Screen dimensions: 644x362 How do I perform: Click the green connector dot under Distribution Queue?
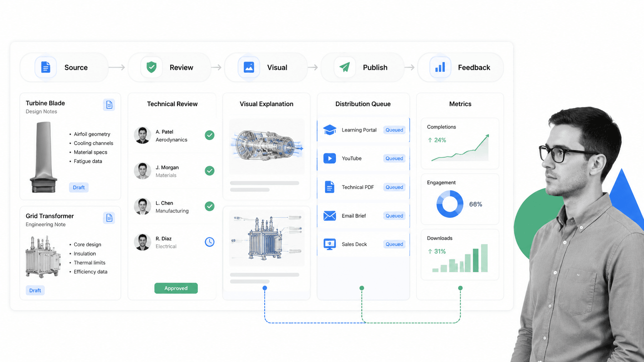(362, 288)
